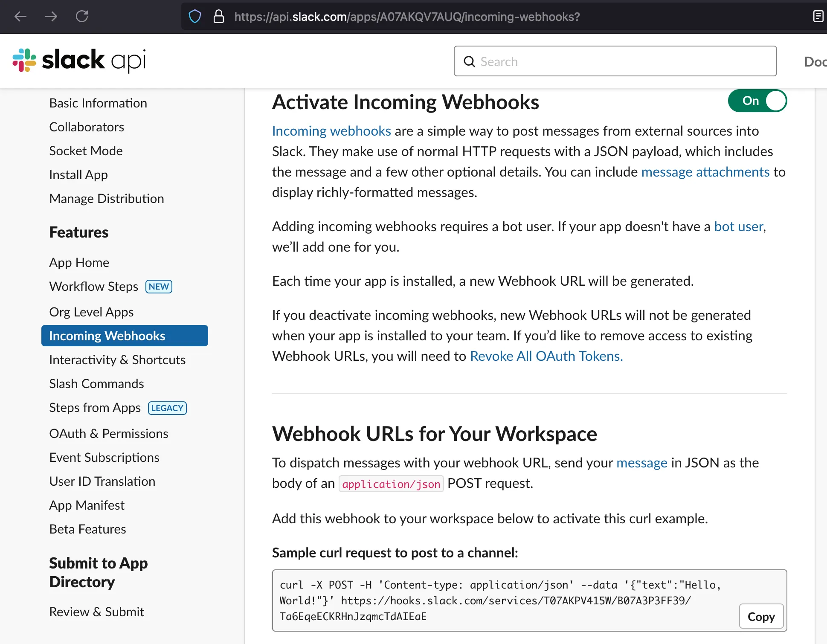Click the Slack API logo

pos(79,60)
